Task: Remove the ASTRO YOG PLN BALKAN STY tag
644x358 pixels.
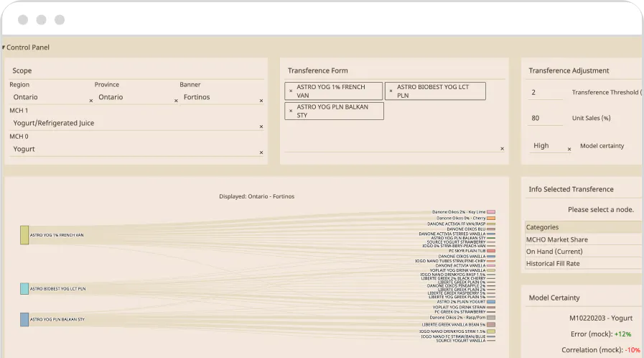Action: (x=291, y=111)
